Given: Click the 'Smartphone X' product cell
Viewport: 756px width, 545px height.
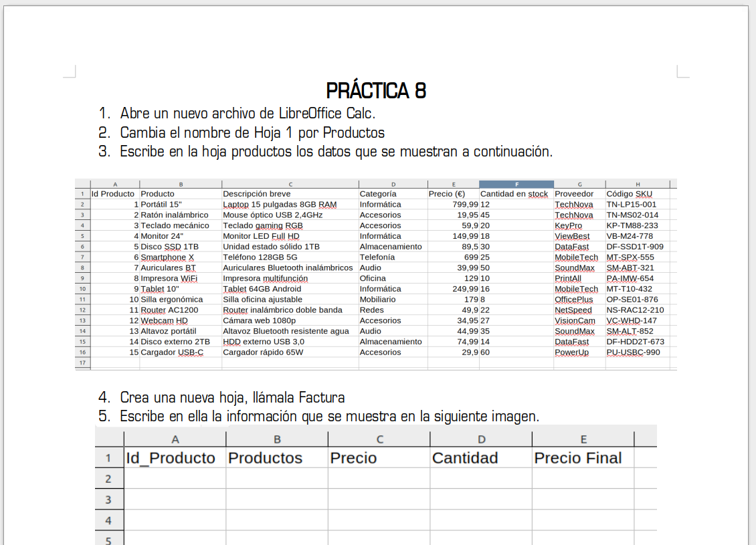Looking at the screenshot, I should click(x=167, y=257).
